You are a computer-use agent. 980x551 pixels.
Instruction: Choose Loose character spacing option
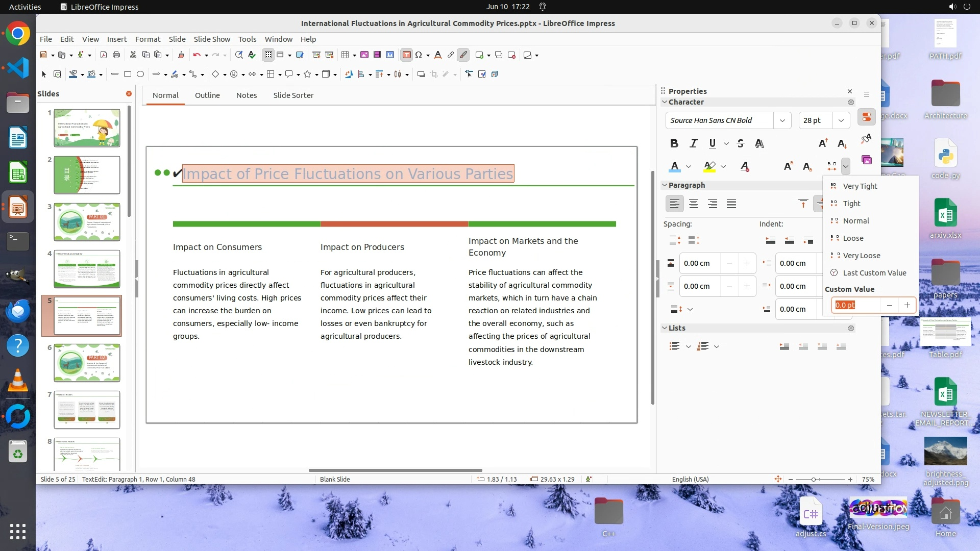(853, 238)
